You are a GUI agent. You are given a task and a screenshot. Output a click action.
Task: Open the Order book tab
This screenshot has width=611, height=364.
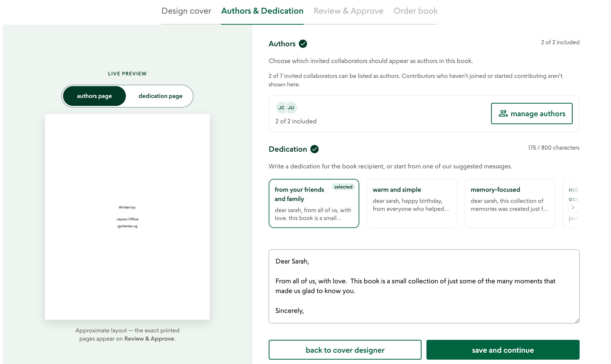click(416, 11)
